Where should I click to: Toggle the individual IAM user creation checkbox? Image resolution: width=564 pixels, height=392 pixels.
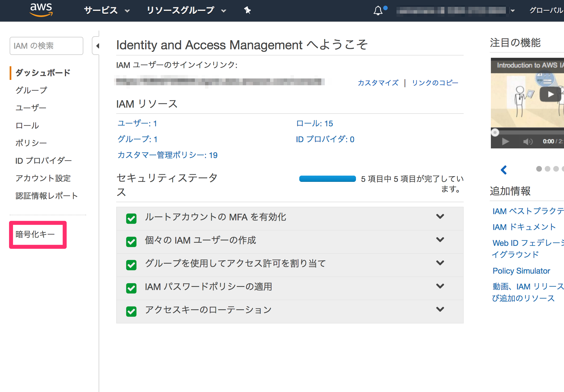tap(131, 242)
